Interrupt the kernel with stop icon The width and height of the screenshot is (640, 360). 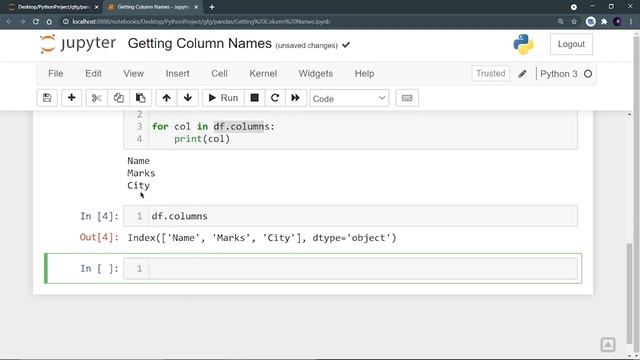click(254, 98)
